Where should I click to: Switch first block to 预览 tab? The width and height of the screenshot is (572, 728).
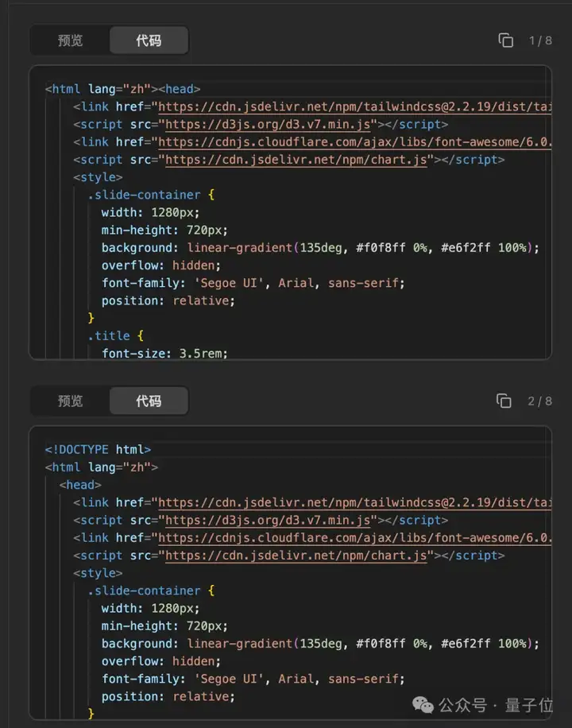pyautogui.click(x=70, y=41)
